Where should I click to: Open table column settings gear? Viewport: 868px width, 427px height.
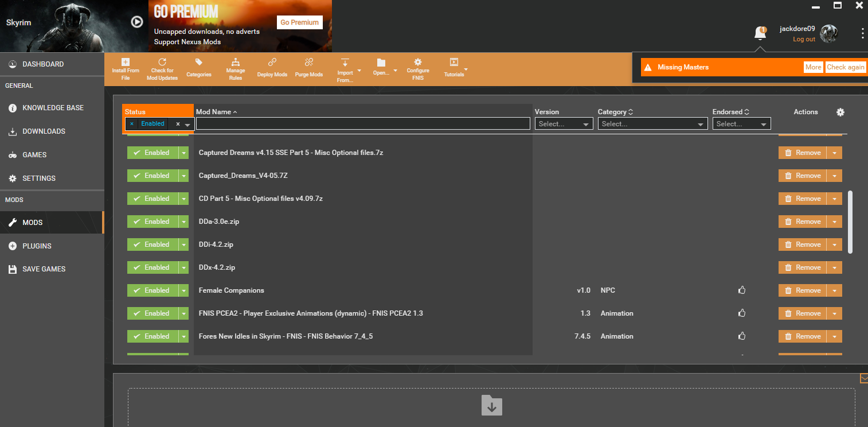tap(840, 112)
